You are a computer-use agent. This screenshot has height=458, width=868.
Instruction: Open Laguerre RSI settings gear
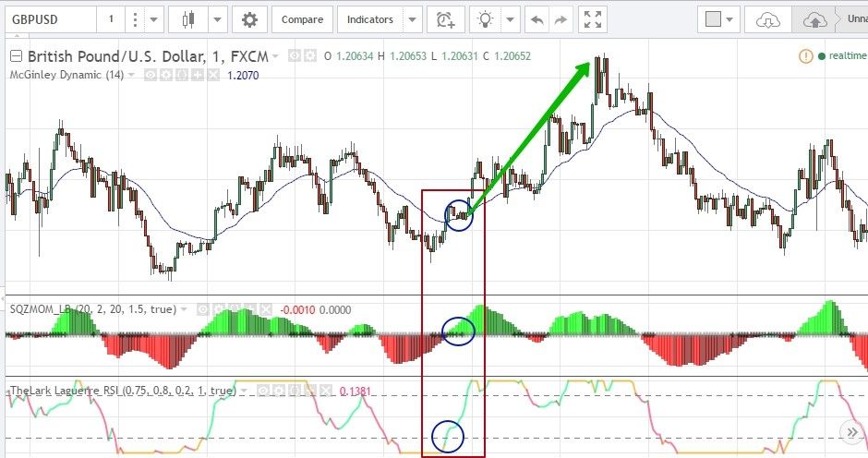point(279,391)
